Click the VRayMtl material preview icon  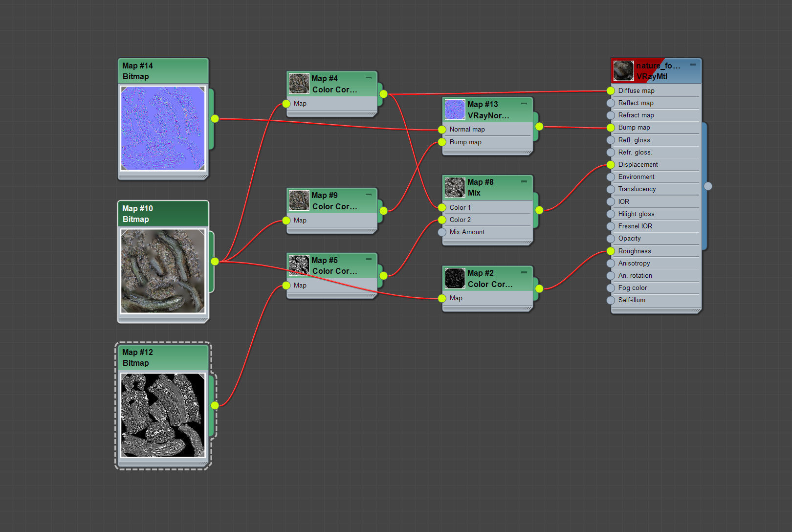click(x=623, y=70)
